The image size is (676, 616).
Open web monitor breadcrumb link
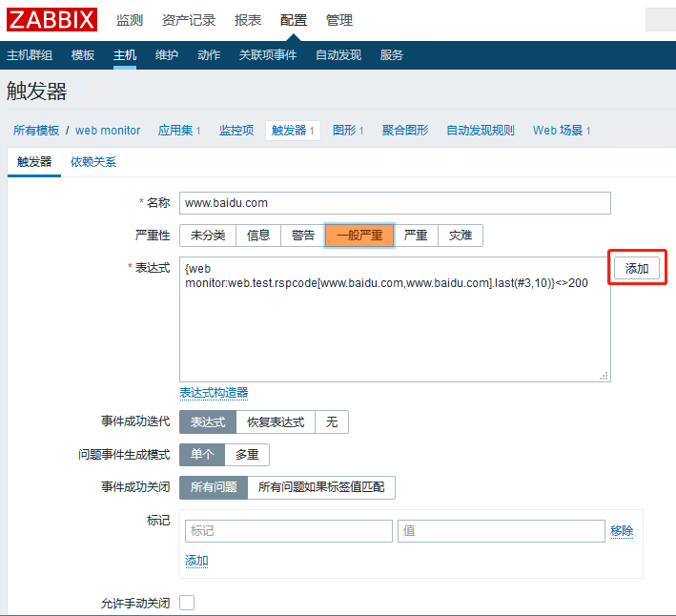(108, 131)
